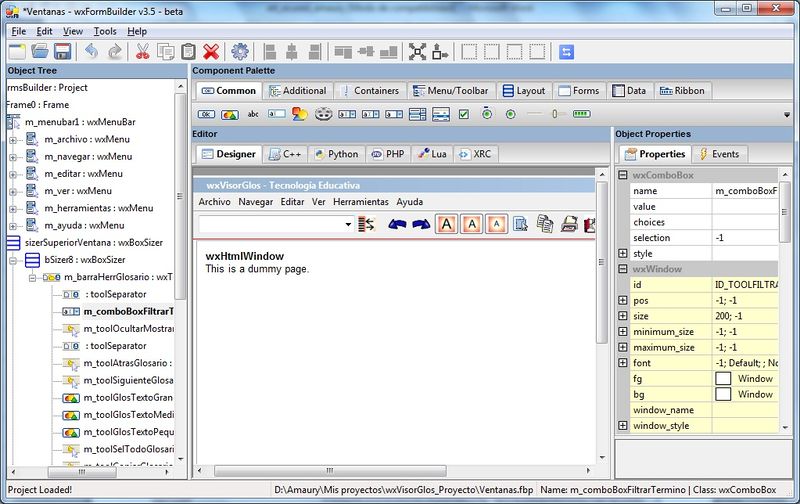Expand the m_navegar wxMenu node
800x504 pixels.
tap(13, 157)
